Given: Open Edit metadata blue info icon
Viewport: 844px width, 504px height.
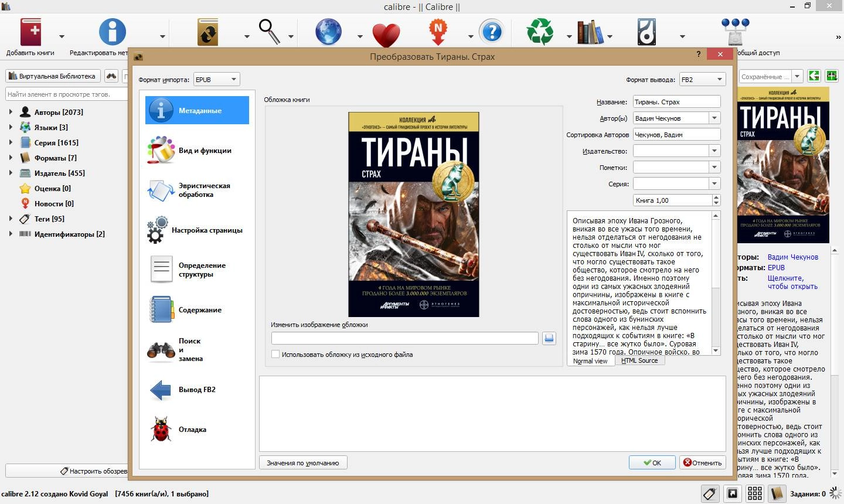Looking at the screenshot, I should 113,32.
